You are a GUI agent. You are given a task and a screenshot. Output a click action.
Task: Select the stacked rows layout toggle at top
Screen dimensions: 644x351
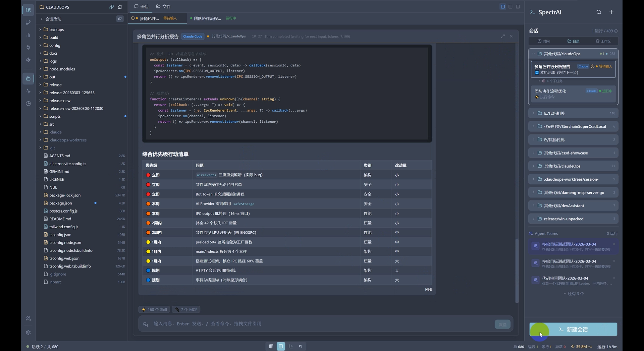point(518,7)
